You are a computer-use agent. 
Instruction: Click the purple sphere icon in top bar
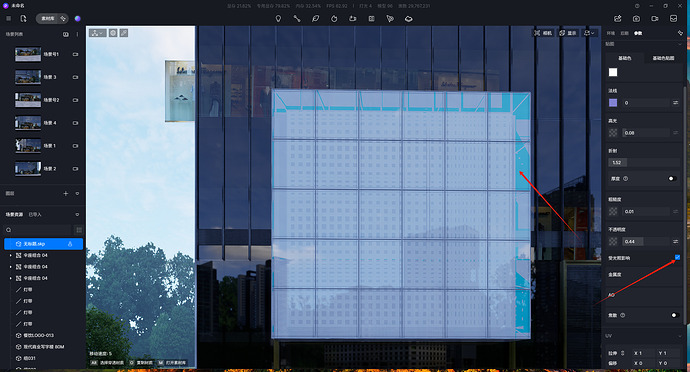point(77,18)
